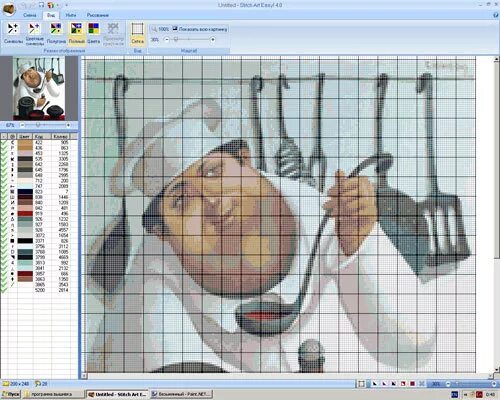Select the Цвета display mode icon
500x400 pixels.
coord(93,29)
